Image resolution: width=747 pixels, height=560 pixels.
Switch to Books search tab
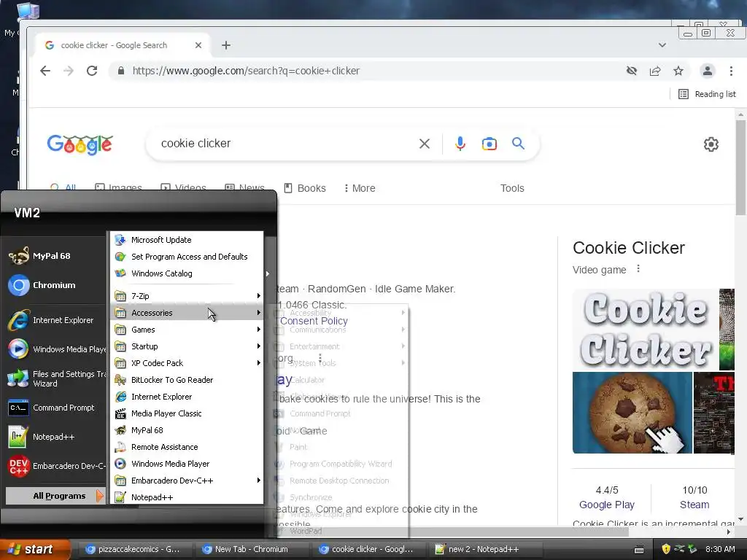(x=305, y=188)
